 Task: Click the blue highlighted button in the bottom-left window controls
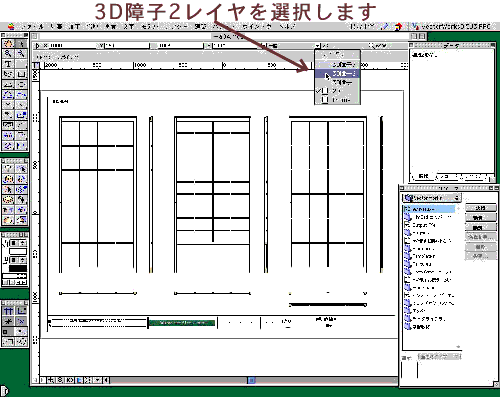(x=79, y=380)
